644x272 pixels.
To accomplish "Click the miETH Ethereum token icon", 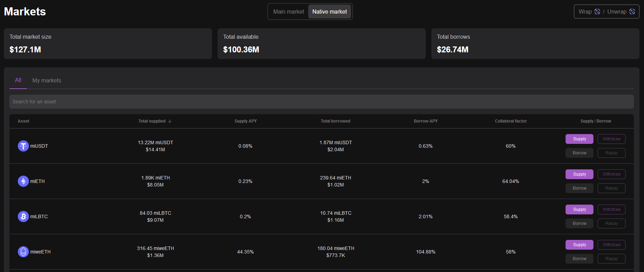I will 23,181.
